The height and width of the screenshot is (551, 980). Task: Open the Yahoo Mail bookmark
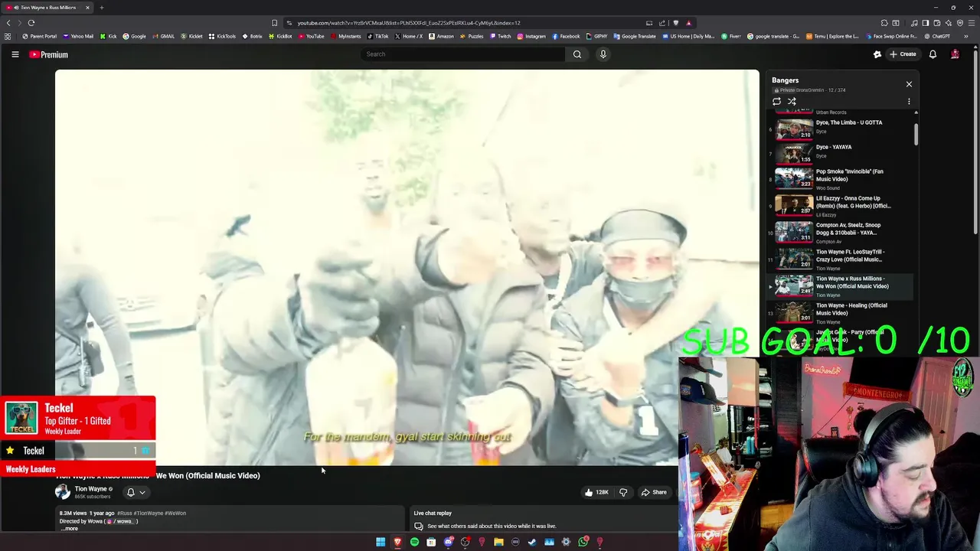[x=78, y=36]
